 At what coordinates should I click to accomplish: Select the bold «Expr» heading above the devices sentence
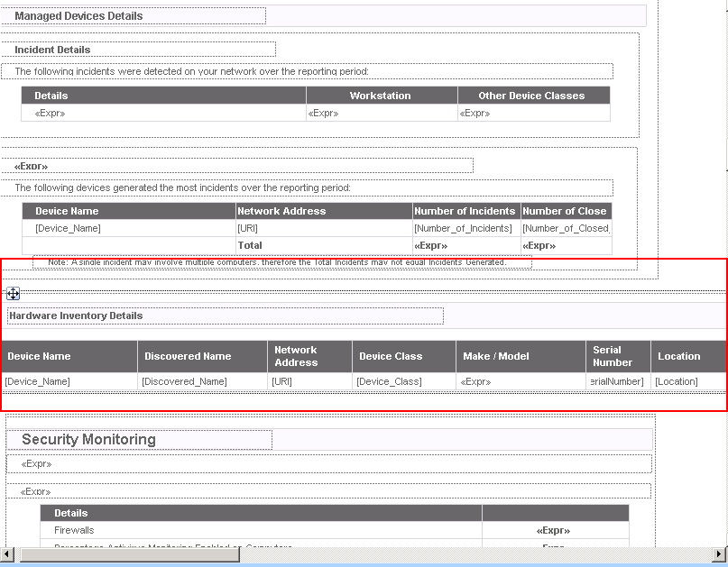click(236, 166)
